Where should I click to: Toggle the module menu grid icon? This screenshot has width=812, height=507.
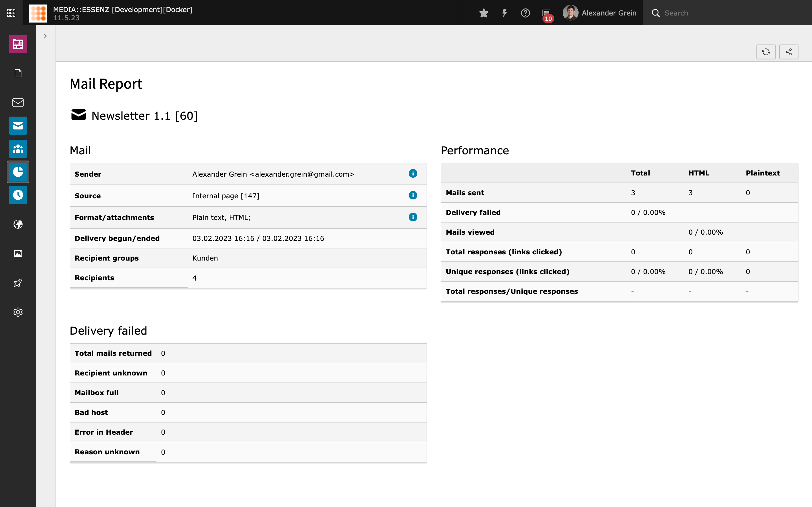(11, 13)
